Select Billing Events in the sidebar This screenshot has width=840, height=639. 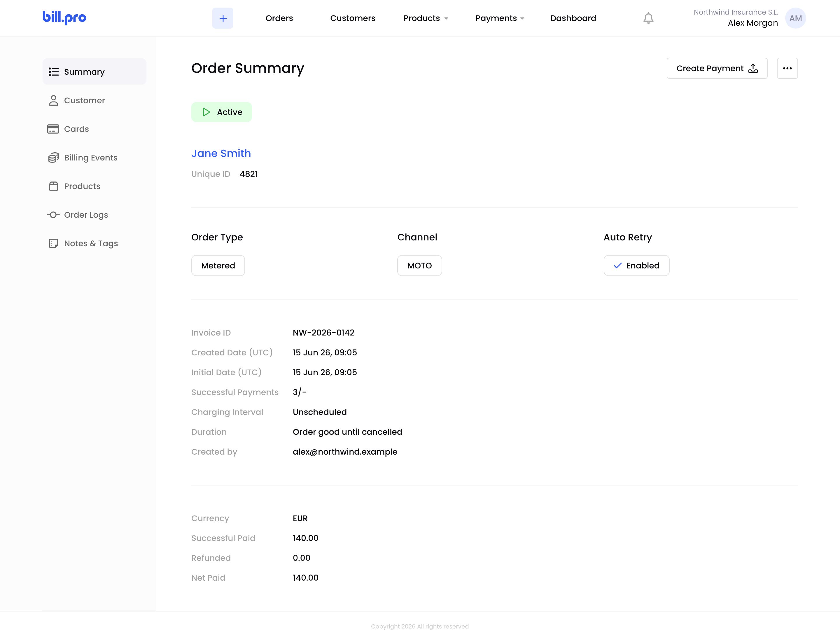point(94,158)
